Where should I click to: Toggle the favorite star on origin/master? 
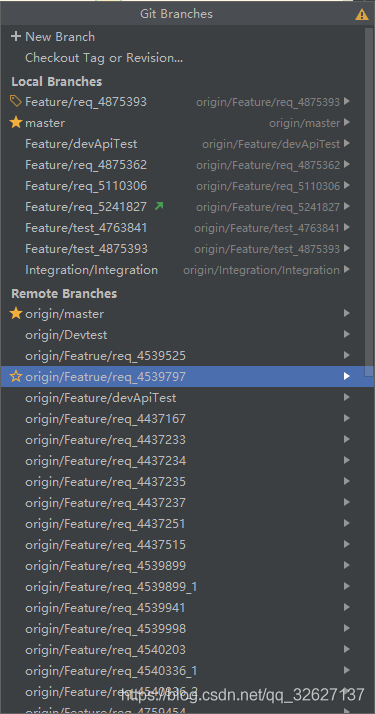click(x=16, y=313)
